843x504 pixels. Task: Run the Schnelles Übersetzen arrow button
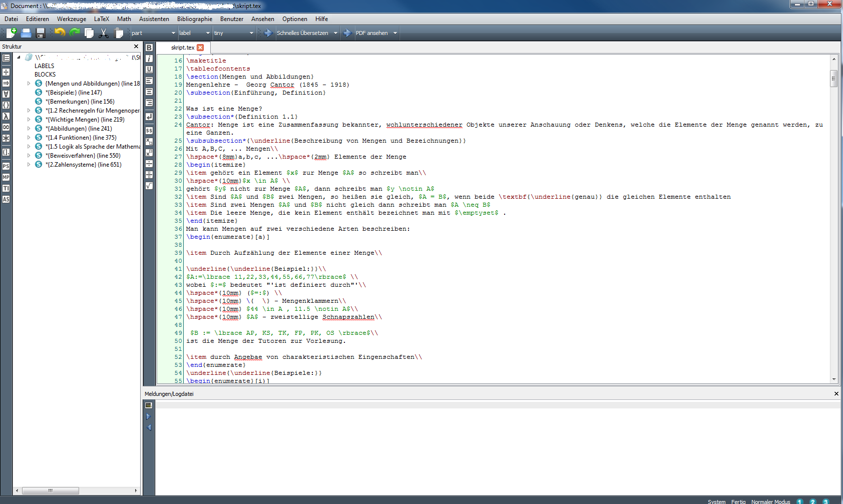coord(268,33)
